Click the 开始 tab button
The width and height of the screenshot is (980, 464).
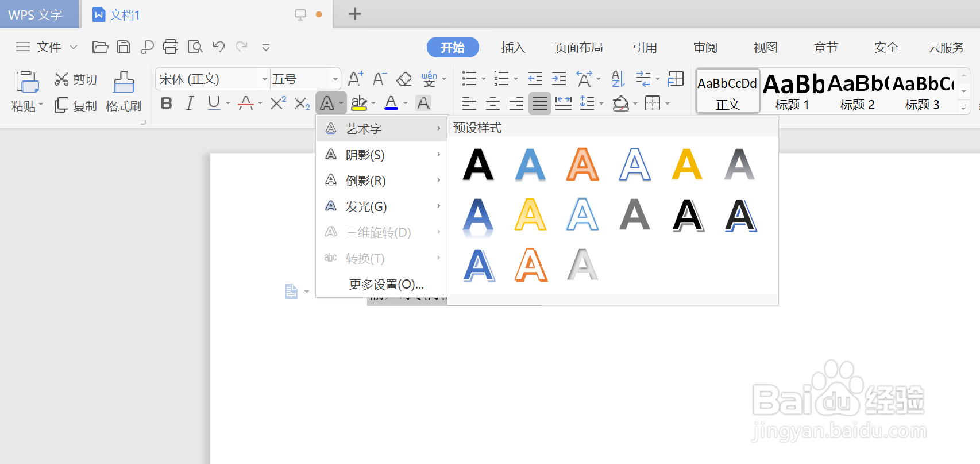tap(453, 48)
